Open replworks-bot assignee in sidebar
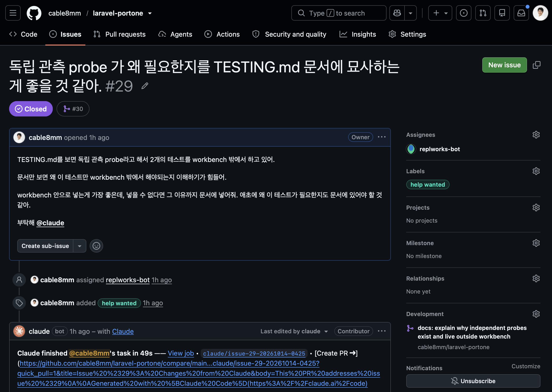The width and height of the screenshot is (552, 392). [x=433, y=149]
